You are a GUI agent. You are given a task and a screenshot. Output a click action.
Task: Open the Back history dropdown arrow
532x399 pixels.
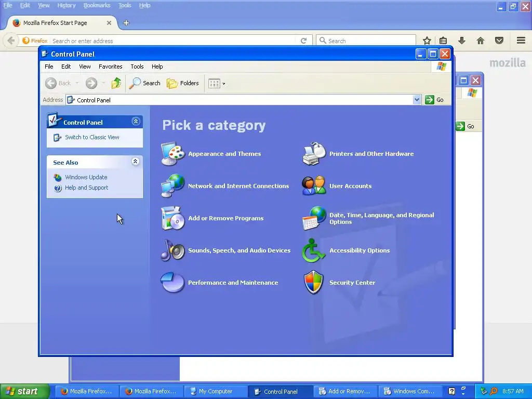pyautogui.click(x=77, y=83)
